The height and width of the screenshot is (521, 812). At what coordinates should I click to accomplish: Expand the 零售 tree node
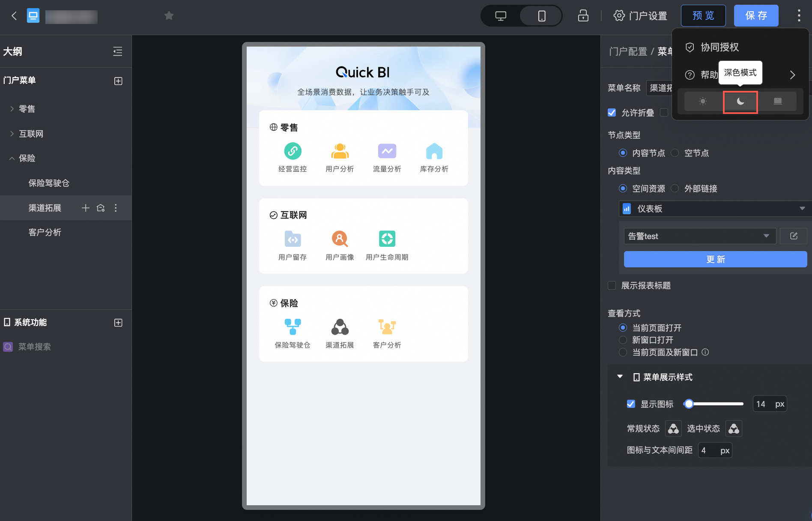tap(12, 109)
